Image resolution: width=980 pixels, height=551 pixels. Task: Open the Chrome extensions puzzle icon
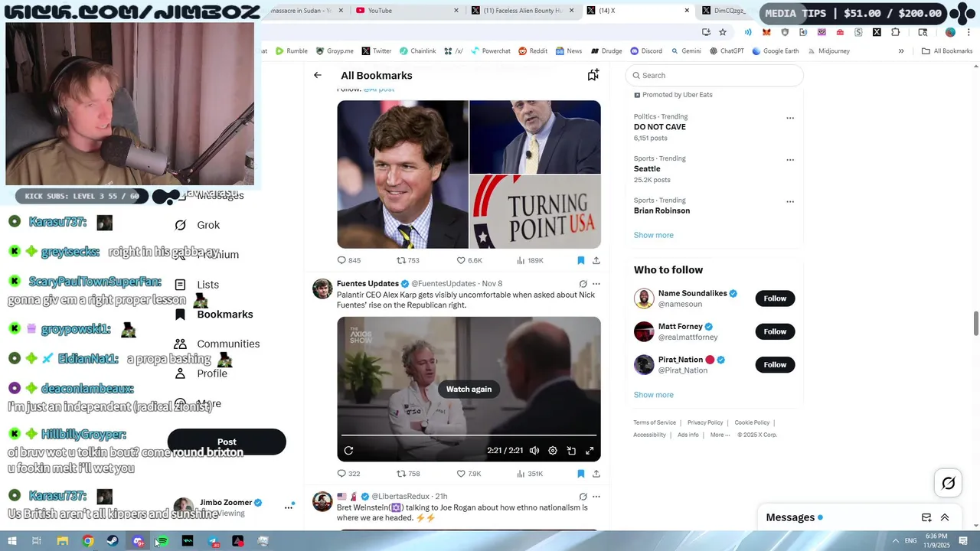[x=896, y=32]
